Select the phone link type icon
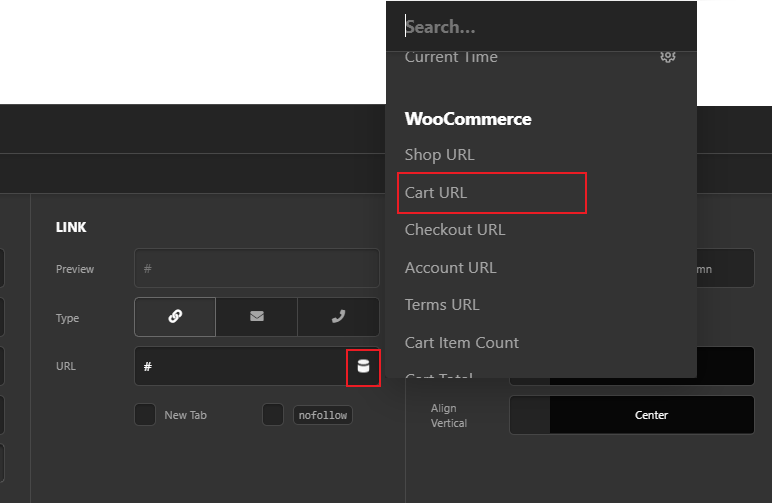 338,316
